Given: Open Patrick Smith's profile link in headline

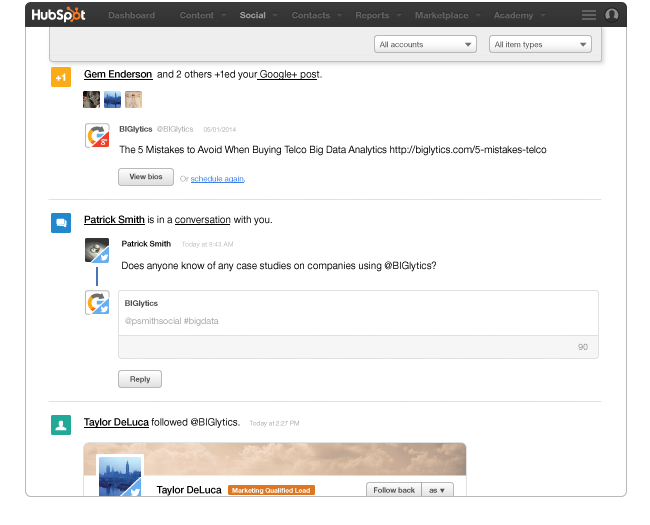Looking at the screenshot, I should point(114,219).
